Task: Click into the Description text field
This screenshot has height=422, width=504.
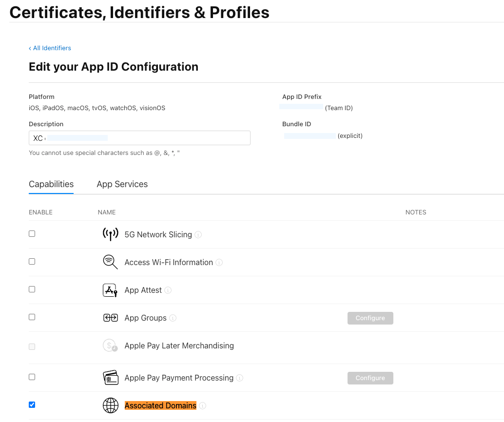Action: [139, 138]
